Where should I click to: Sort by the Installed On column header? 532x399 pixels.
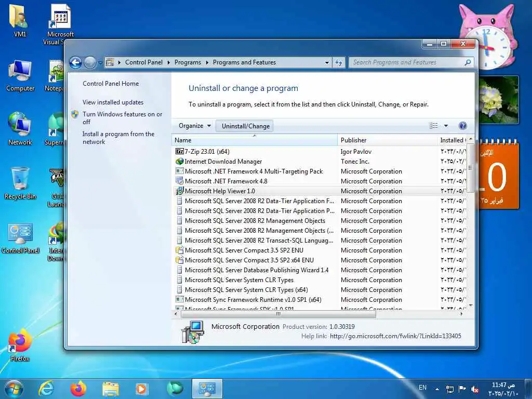point(453,140)
